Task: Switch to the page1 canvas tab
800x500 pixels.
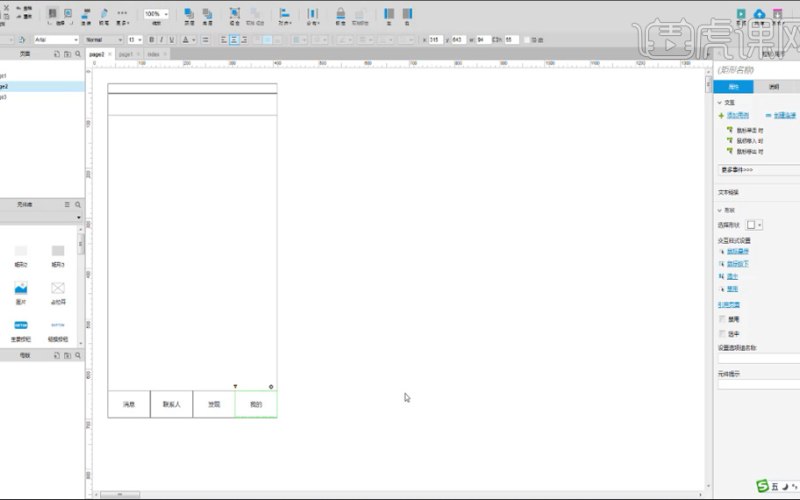Action: tap(129, 54)
